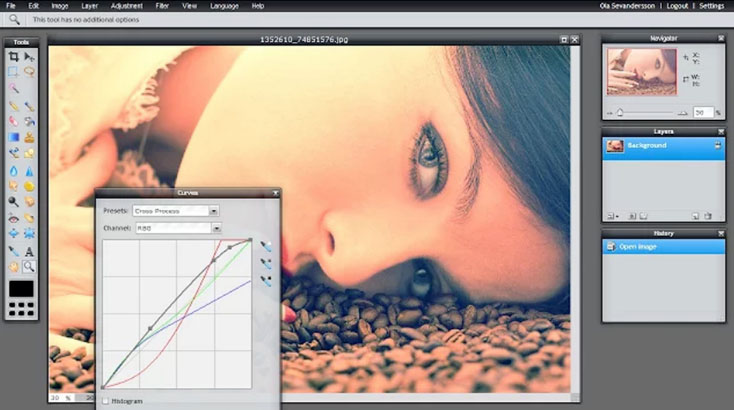Click the top eyedropper in Curves
The width and height of the screenshot is (734, 410).
point(266,245)
